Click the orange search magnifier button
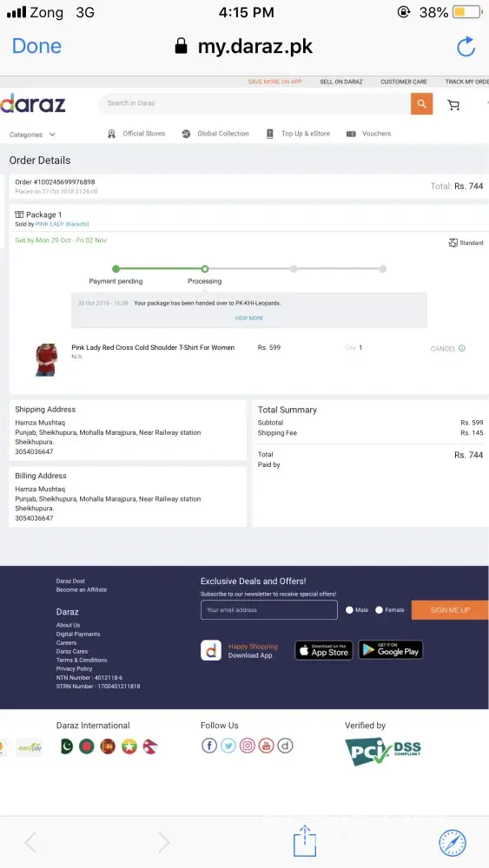 point(421,103)
